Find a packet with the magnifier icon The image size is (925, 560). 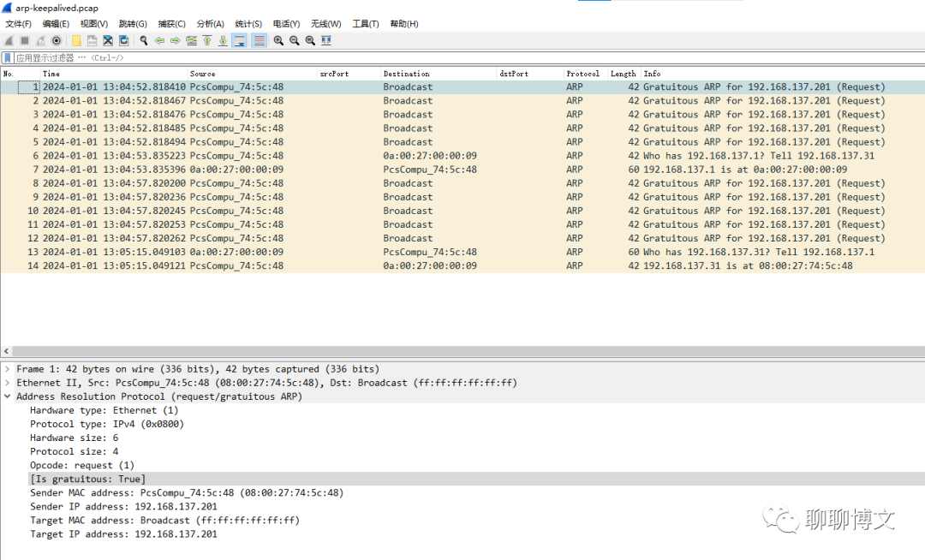point(143,41)
